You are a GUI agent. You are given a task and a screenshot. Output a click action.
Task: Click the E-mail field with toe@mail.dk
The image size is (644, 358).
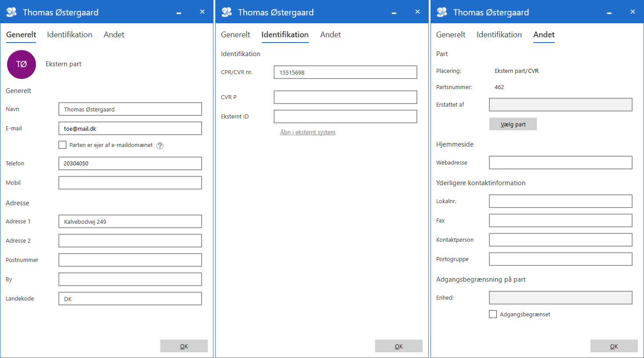130,129
